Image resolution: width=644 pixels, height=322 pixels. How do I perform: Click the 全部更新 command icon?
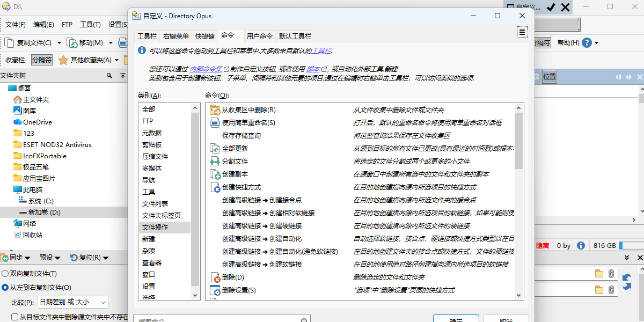[x=215, y=149]
